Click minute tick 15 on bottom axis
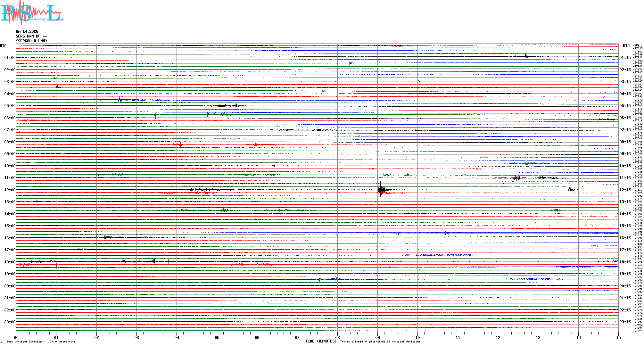 [x=618, y=337]
